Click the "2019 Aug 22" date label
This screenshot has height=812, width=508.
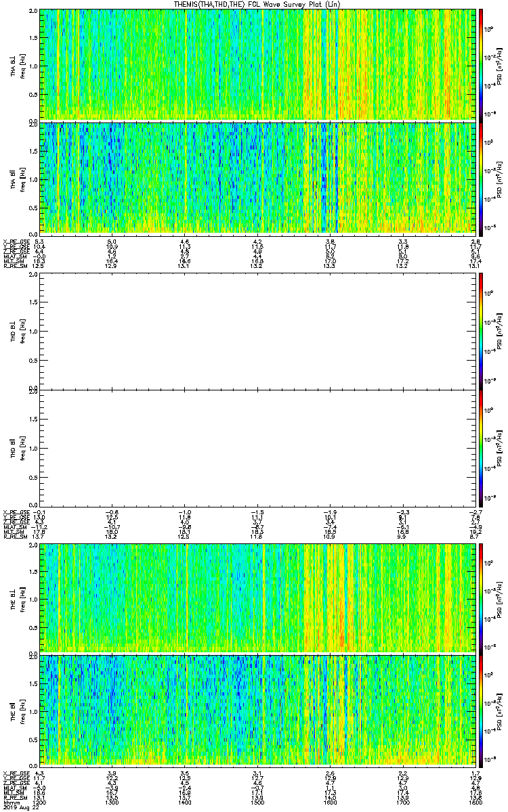20,807
